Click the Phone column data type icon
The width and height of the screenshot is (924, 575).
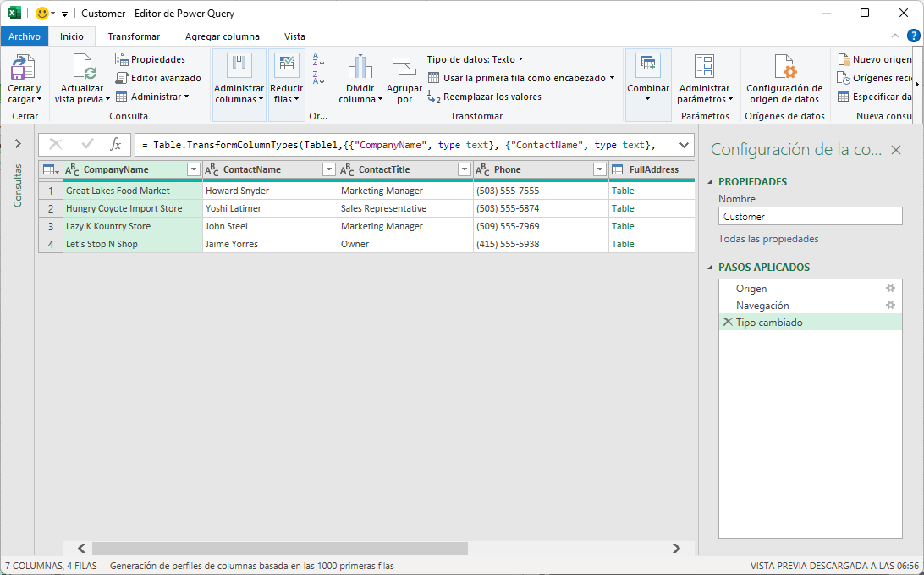(x=482, y=170)
